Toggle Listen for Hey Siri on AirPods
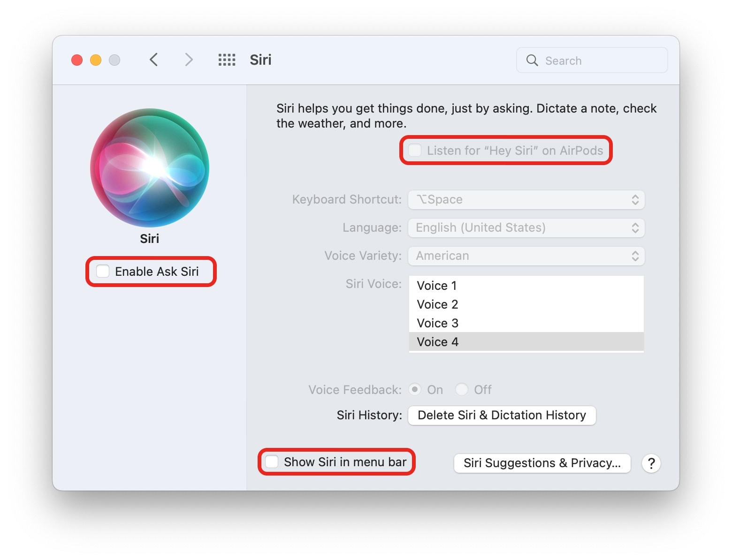 coord(415,151)
